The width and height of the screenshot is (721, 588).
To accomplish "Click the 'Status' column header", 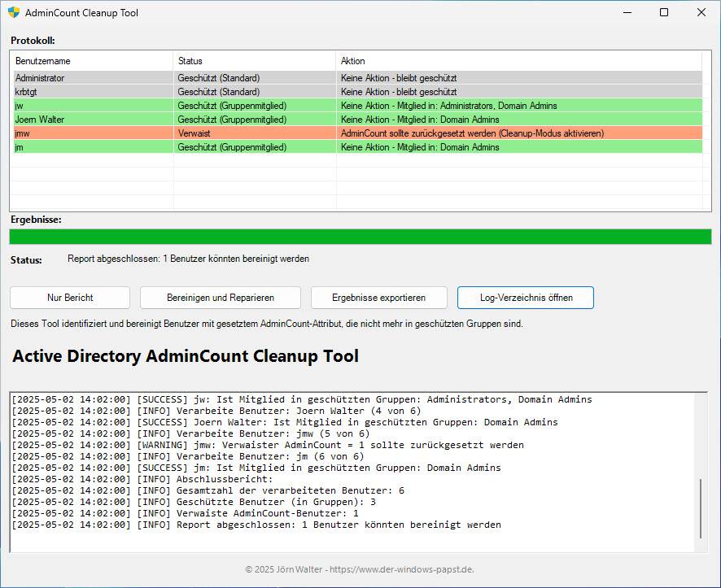I will pyautogui.click(x=254, y=61).
